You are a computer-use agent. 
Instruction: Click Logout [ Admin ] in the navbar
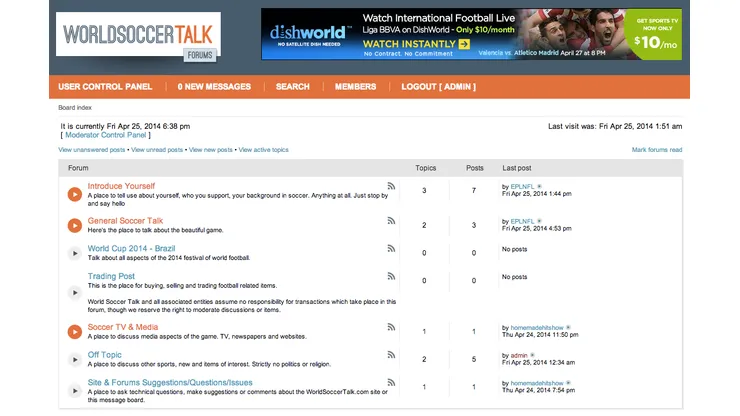(x=438, y=87)
